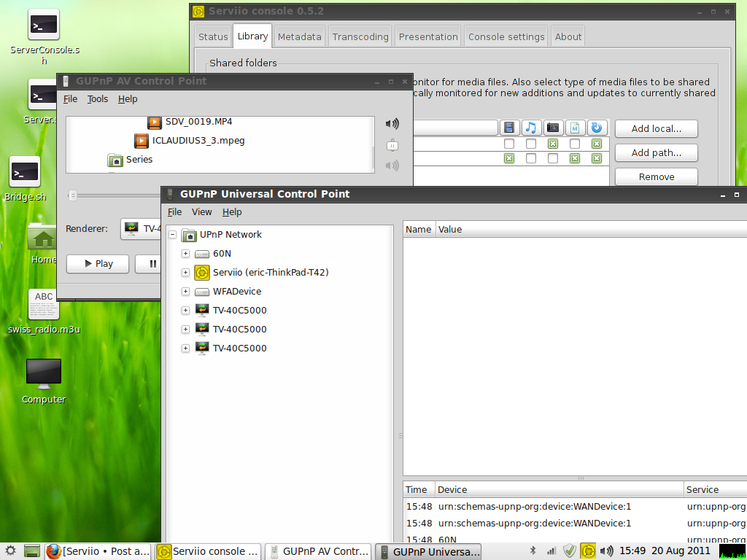Expand the Serviio (eric-ThinkPad-T42) node
This screenshot has height=560, width=747.
[185, 273]
